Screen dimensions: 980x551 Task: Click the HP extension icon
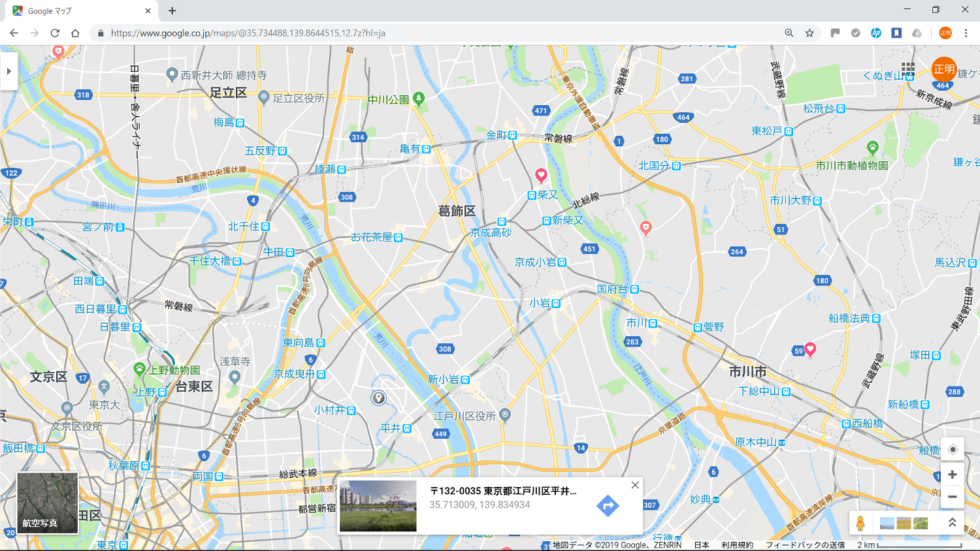coord(875,33)
